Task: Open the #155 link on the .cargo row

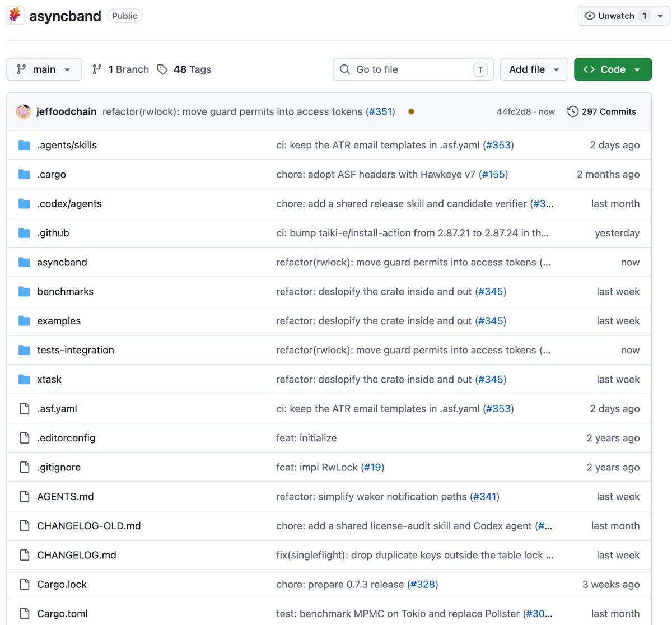Action: (x=493, y=174)
